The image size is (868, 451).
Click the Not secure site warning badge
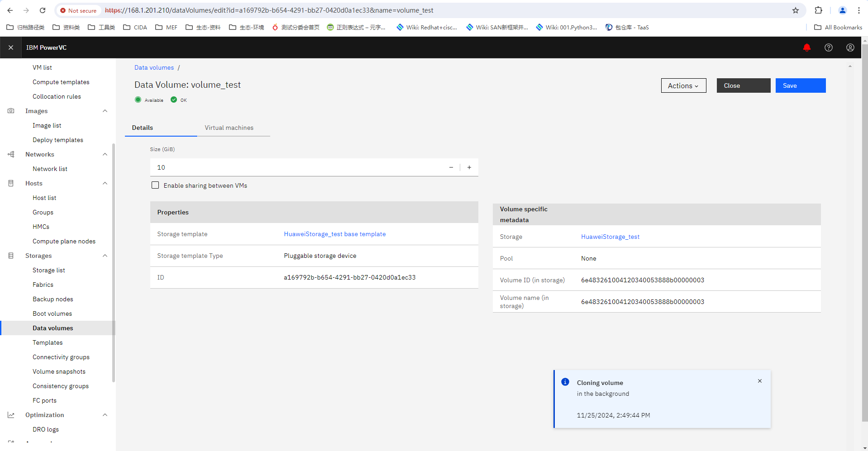tap(79, 10)
